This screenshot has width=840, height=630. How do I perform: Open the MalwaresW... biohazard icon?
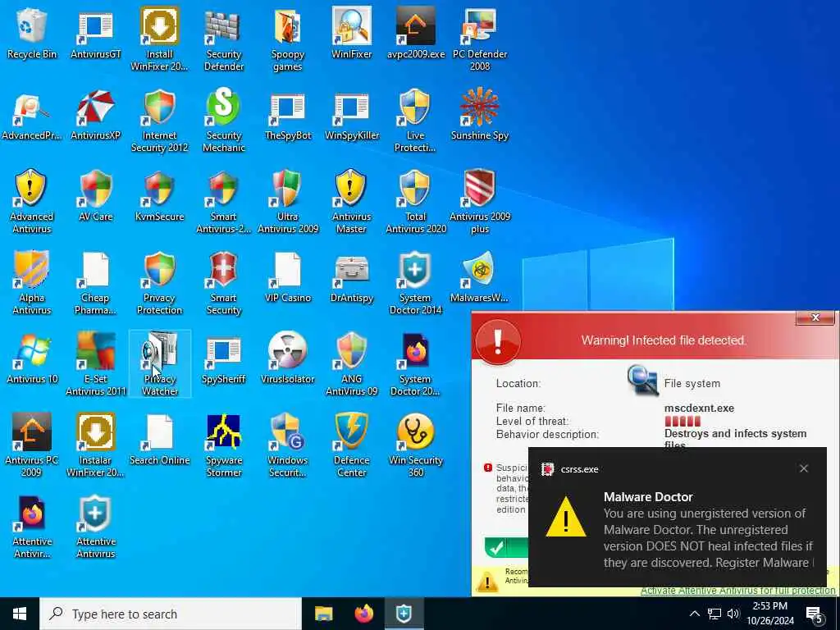480,277
